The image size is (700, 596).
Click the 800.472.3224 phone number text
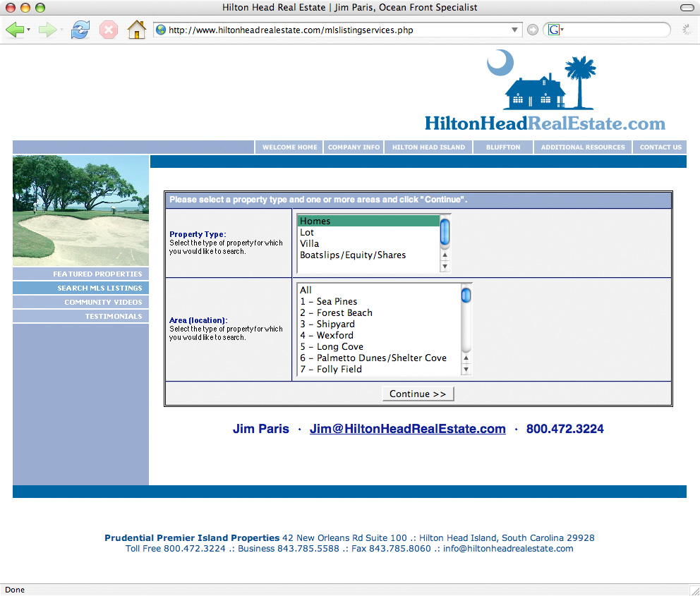[565, 429]
